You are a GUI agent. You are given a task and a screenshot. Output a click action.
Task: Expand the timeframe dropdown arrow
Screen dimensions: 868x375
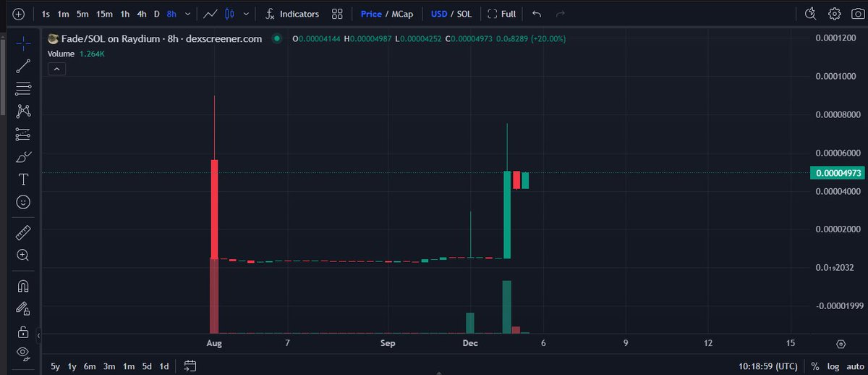coord(189,14)
